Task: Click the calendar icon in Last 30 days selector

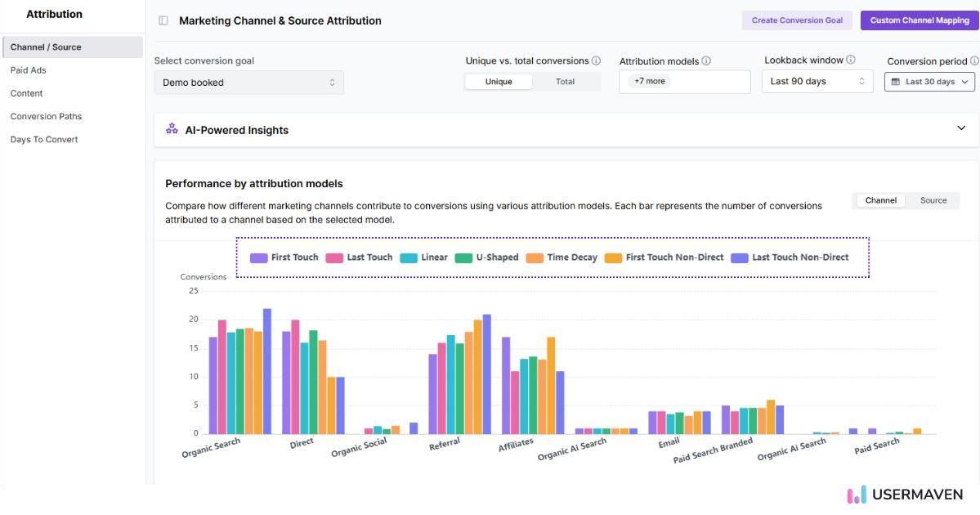Action: [x=895, y=81]
